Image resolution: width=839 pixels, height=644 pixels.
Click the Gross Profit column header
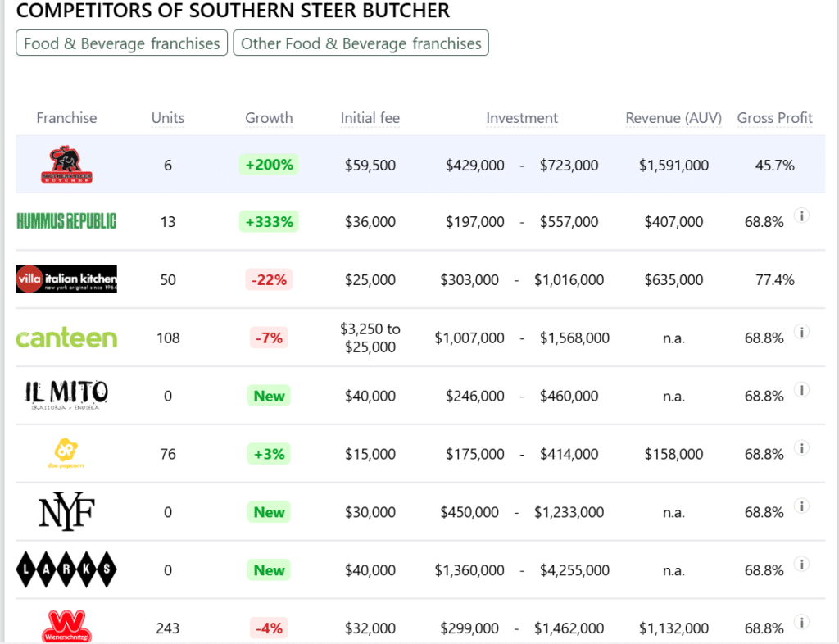774,118
